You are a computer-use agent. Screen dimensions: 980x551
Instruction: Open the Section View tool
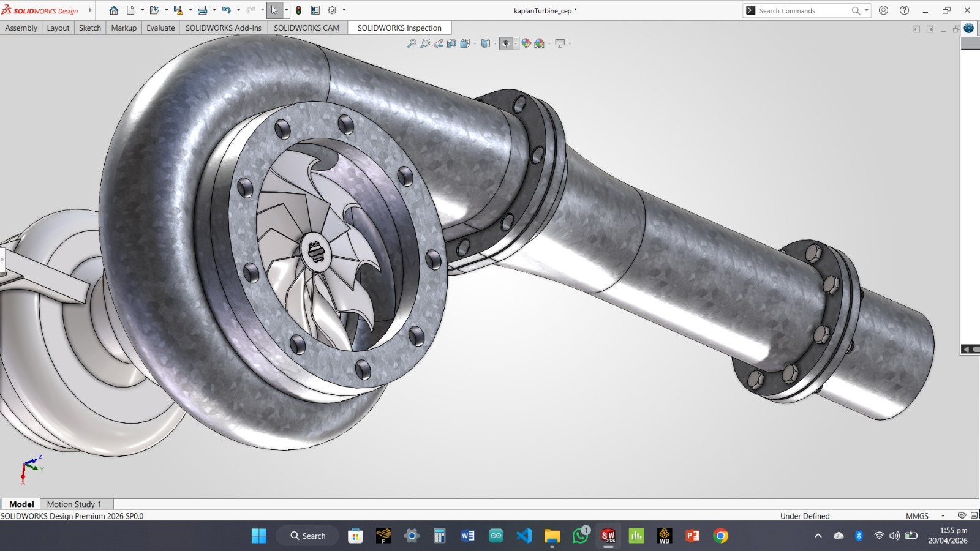[451, 43]
